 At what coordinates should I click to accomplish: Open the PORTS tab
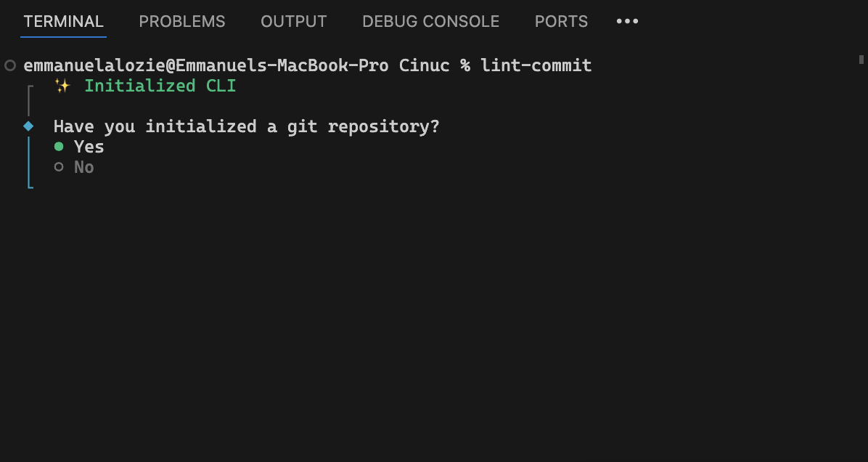[x=561, y=22]
